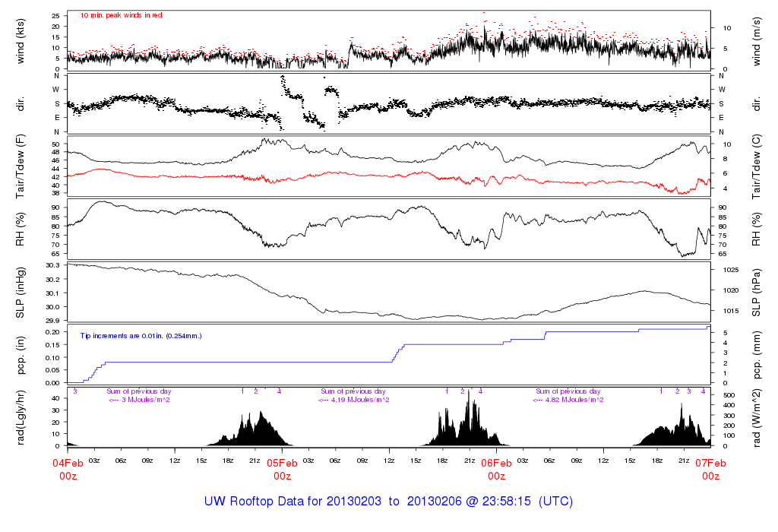Screen dimensions: 778x532
Task: Click the "29.9" pressure axis value
Action: [x=52, y=321]
